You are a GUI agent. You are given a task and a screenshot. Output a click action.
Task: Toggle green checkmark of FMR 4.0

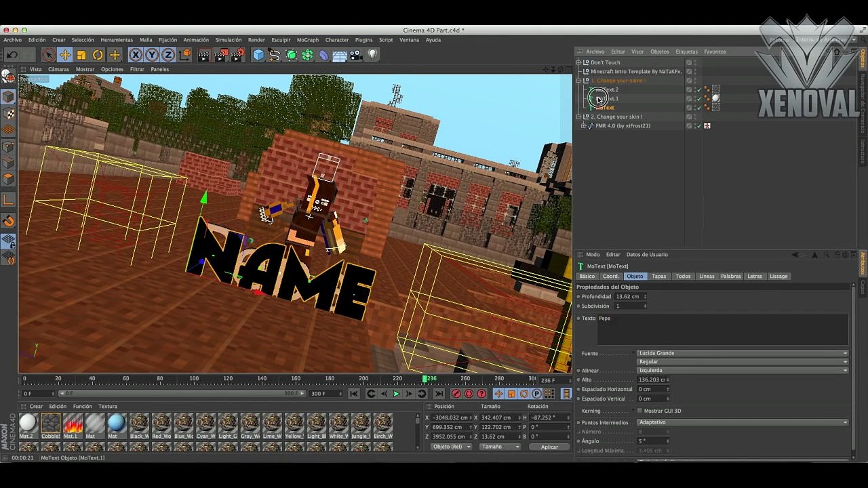coord(698,126)
